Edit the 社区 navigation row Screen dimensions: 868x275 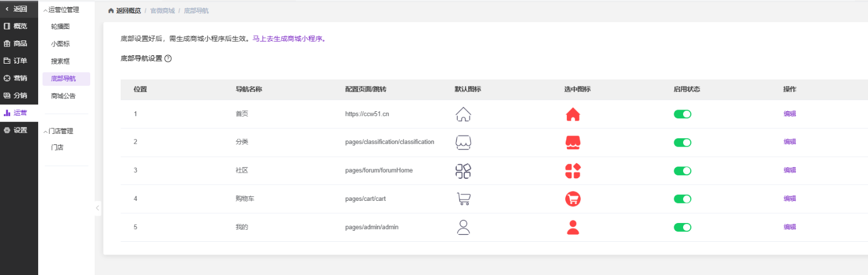(790, 170)
